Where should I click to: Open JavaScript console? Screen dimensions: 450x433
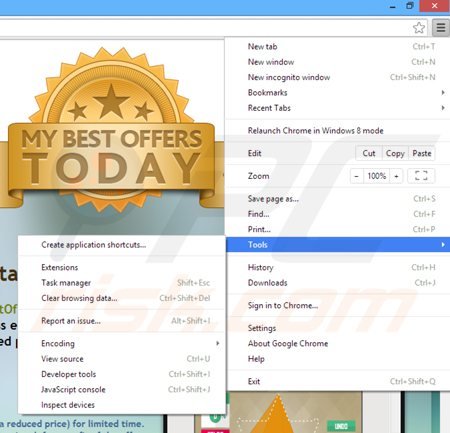122,389
